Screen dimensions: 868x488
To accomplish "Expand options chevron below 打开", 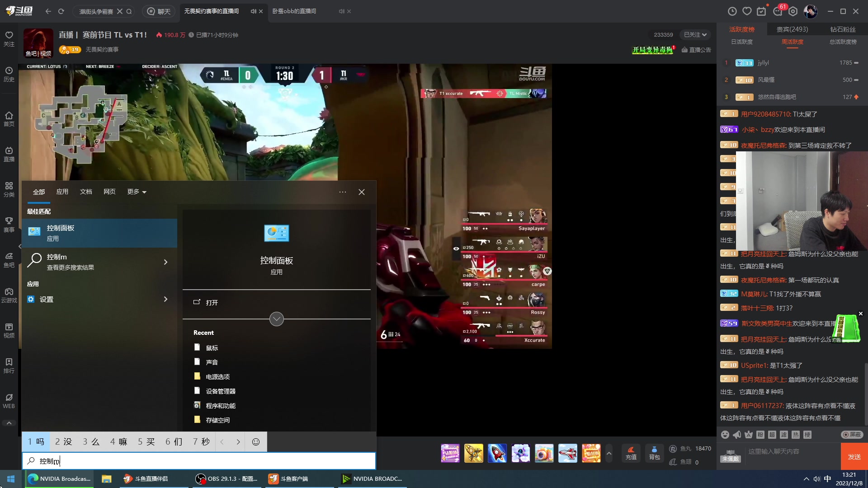I will 277,319.
